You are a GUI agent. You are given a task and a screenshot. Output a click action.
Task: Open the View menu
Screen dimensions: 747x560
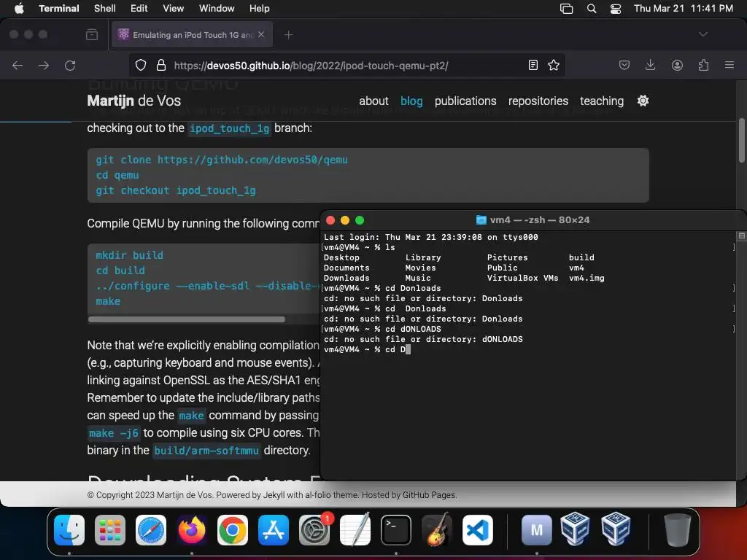coord(173,8)
